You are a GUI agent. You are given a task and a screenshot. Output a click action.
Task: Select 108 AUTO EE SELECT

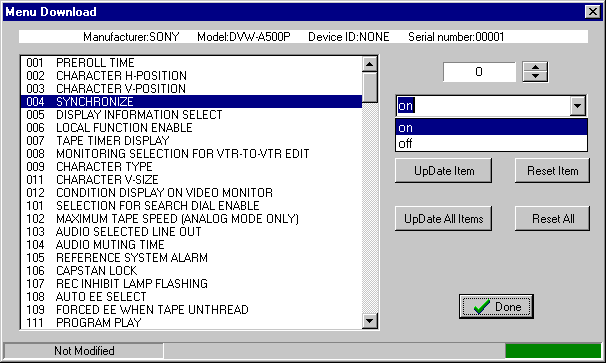191,297
